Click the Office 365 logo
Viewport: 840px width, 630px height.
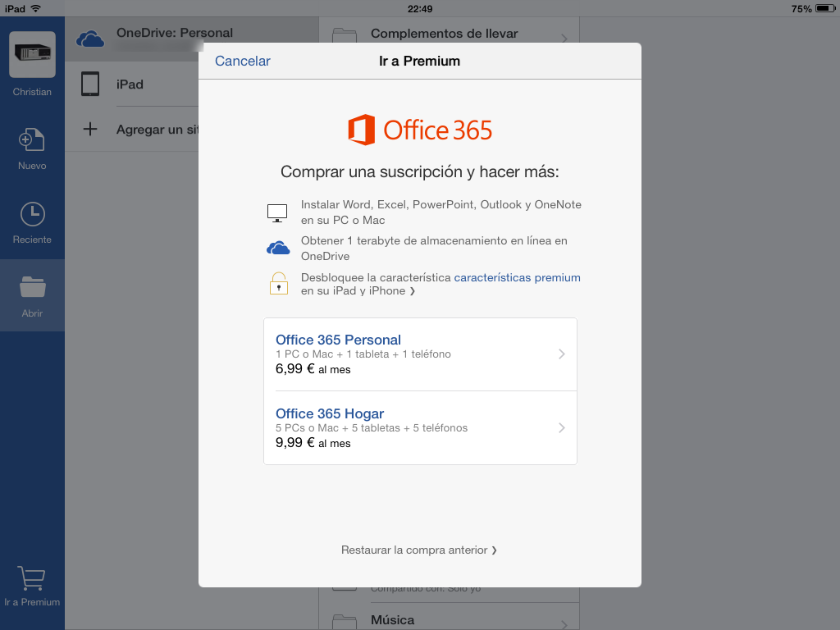coord(420,130)
